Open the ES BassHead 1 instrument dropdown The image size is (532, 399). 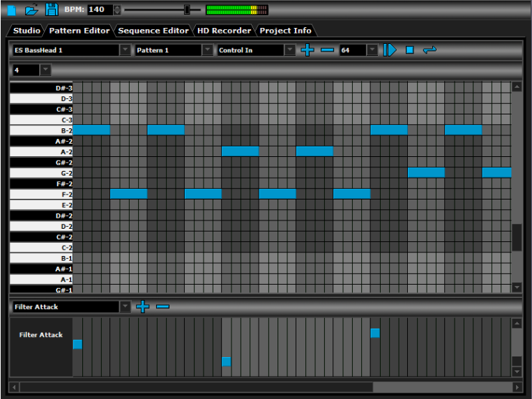click(125, 50)
